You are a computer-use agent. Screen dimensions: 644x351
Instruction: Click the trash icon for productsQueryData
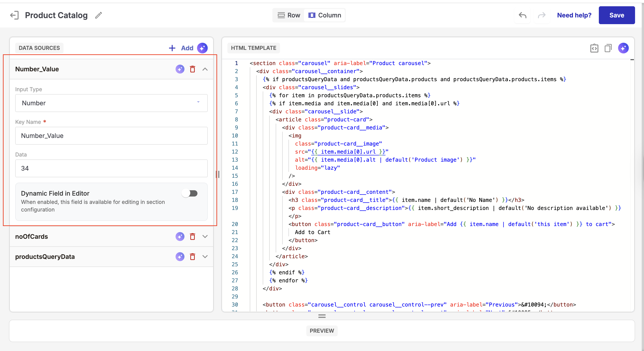[192, 256]
